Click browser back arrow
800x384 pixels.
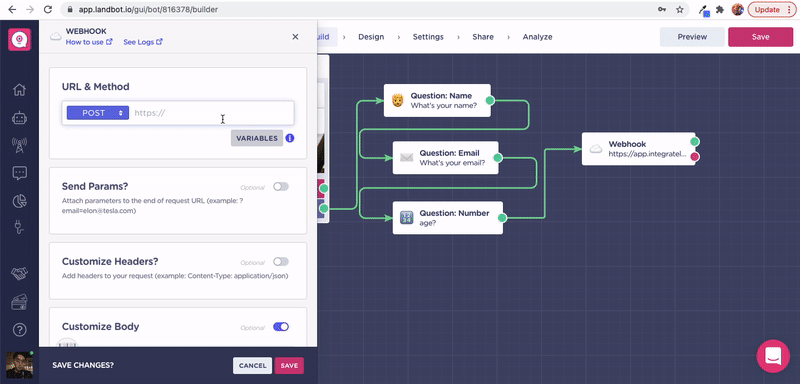[x=12, y=9]
